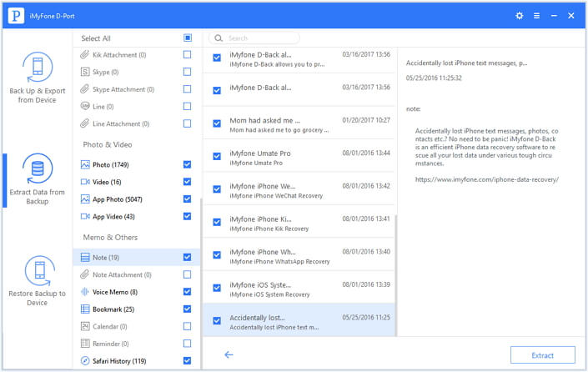Image resolution: width=588 pixels, height=372 pixels.
Task: Uncheck the Note (19) checkbox
Action: tap(187, 257)
